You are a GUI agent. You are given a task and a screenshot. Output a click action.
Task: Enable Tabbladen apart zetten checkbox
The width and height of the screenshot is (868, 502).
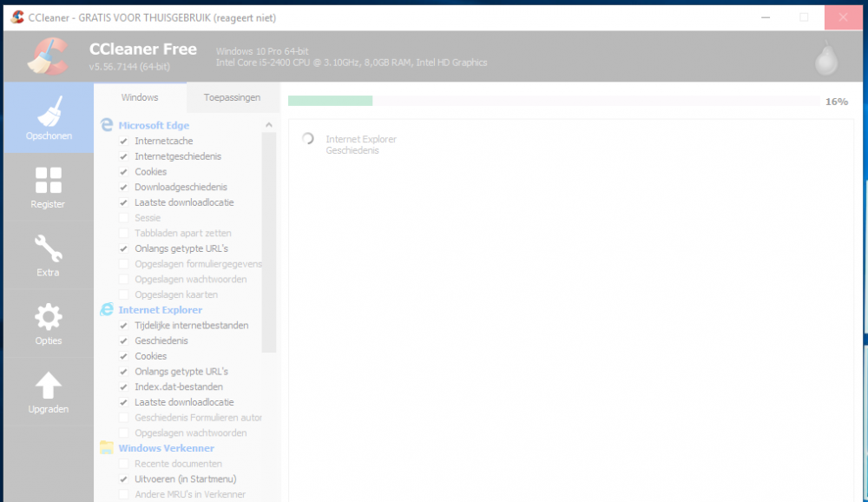(x=123, y=234)
